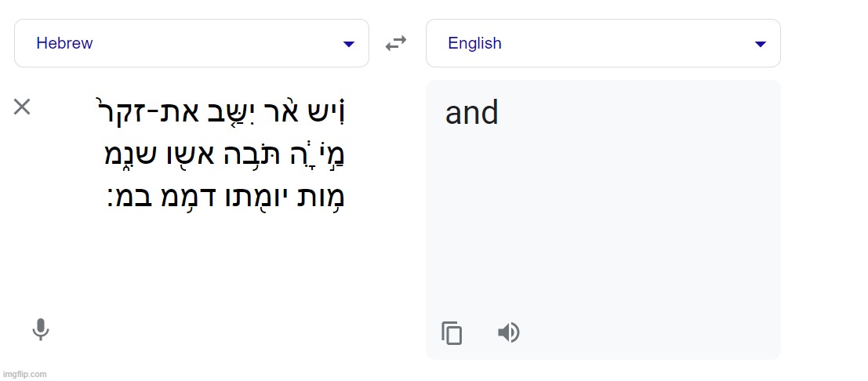The height and width of the screenshot is (381, 868).
Task: Clear the Hebrew source text with X
Action: pyautogui.click(x=22, y=107)
